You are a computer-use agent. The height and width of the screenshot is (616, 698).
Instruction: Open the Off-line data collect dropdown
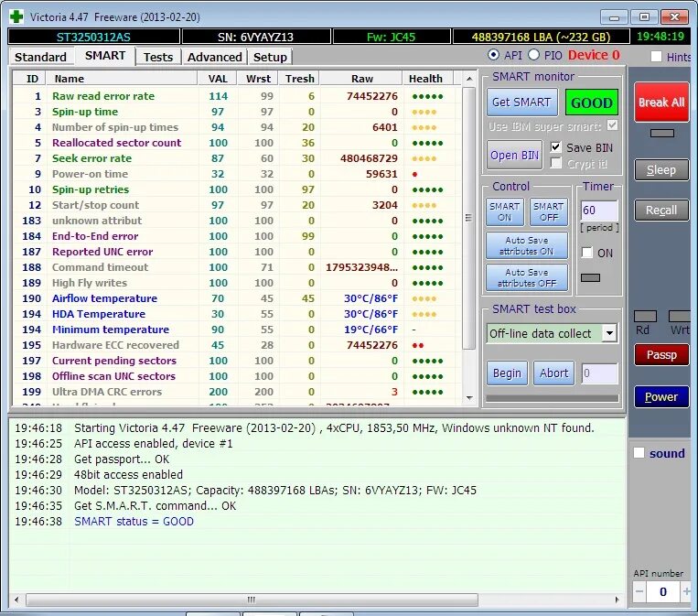(x=609, y=333)
